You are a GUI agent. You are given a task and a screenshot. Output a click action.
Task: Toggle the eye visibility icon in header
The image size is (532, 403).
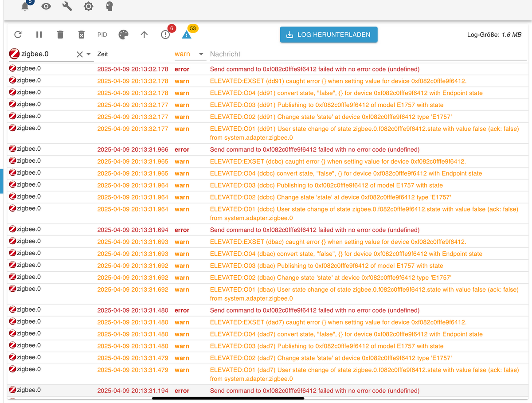click(46, 6)
